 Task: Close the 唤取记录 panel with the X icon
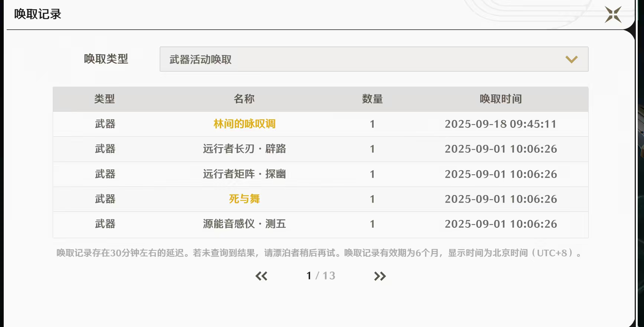click(x=613, y=15)
